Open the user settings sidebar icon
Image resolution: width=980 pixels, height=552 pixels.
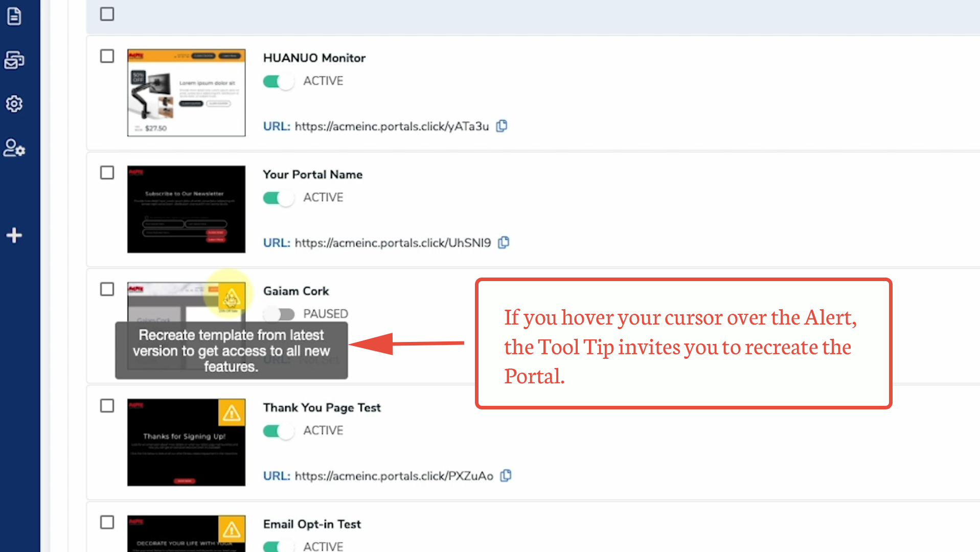tap(14, 148)
